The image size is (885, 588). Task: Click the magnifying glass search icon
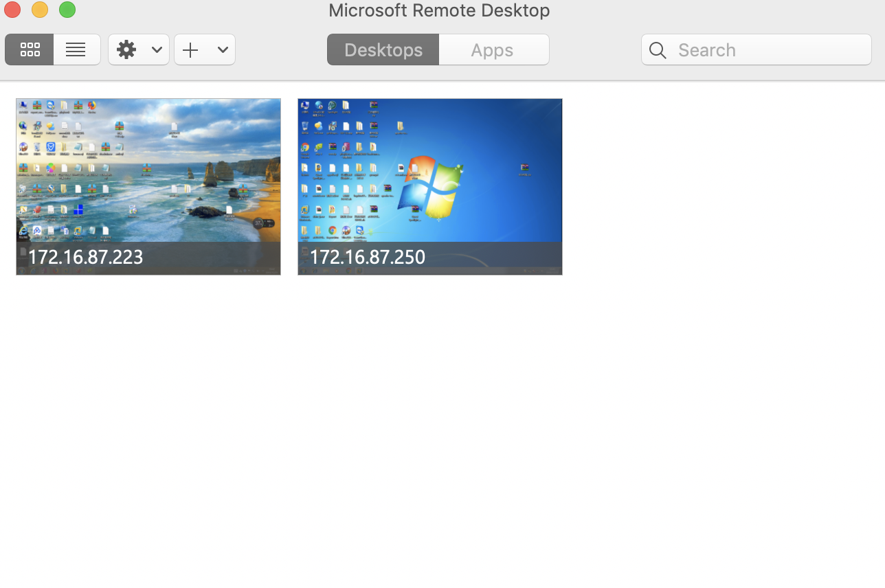(658, 50)
